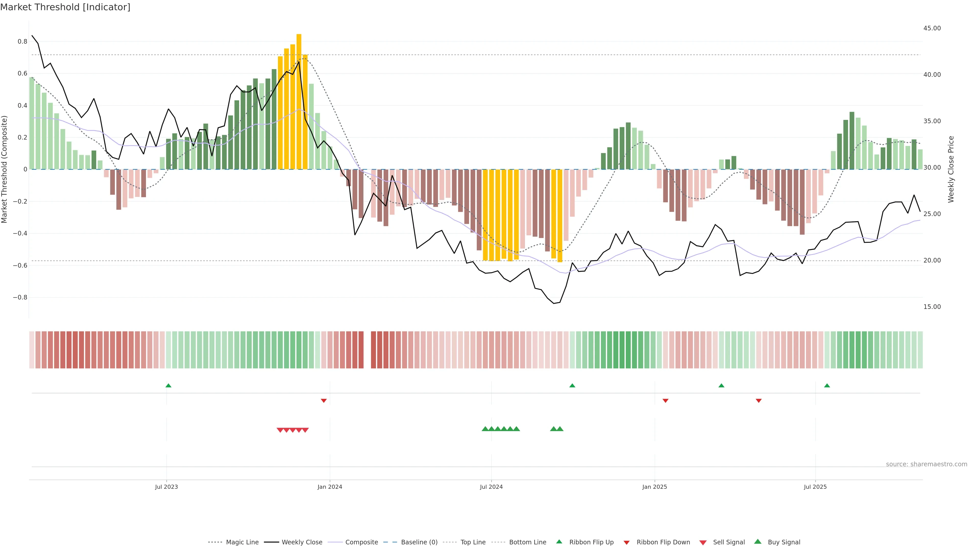
Task: Click the red triangle icon beside Sell Signal legend
Action: tap(703, 543)
